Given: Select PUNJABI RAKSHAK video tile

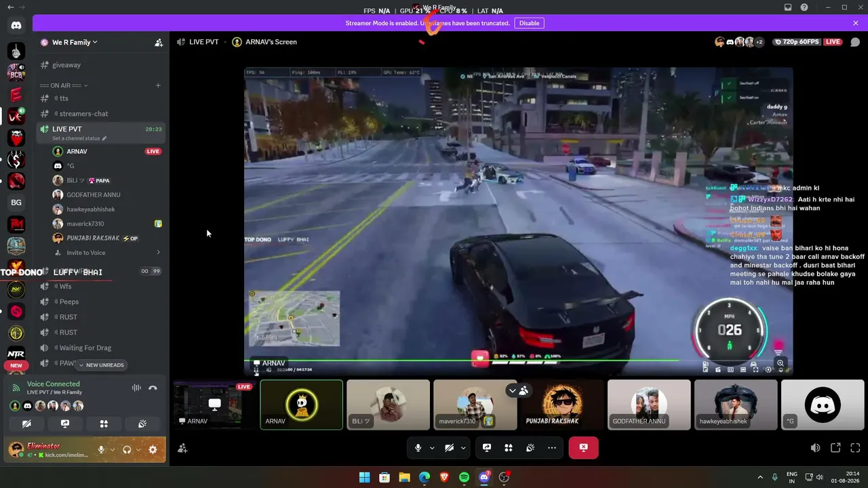Looking at the screenshot, I should pyautogui.click(x=562, y=405).
